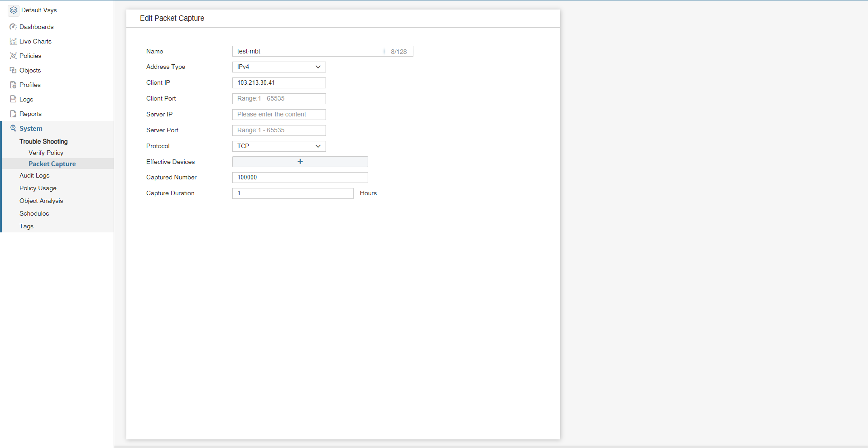
Task: Expand the Protocol TCP dropdown
Action: (278, 146)
